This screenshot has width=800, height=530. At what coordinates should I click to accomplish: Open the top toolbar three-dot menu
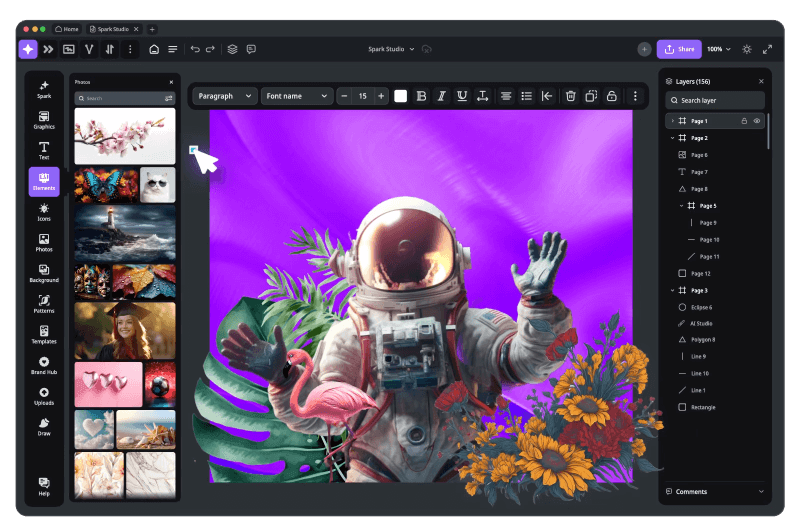pyautogui.click(x=130, y=49)
